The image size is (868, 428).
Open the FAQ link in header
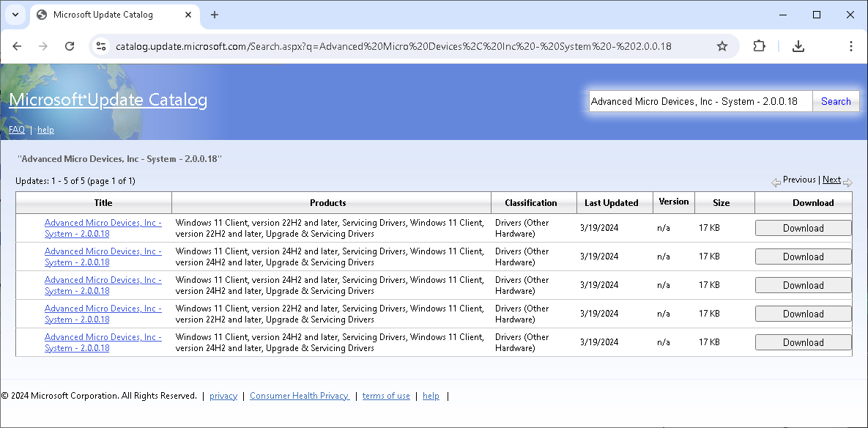point(17,130)
